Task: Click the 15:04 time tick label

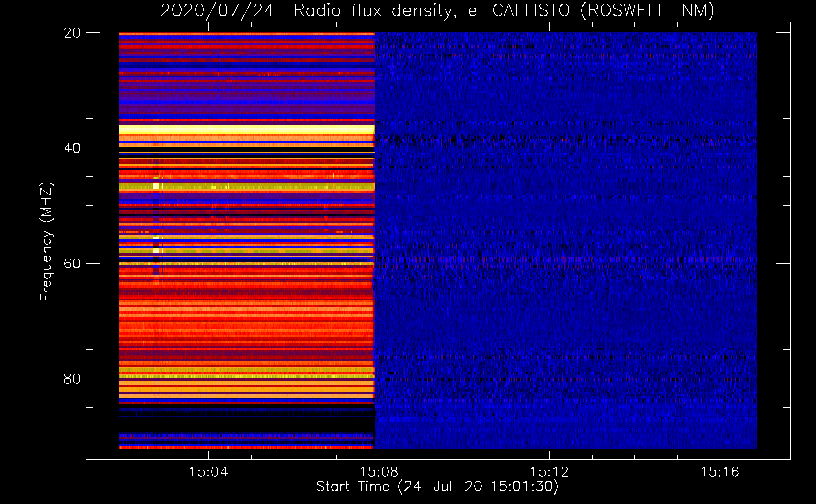Action: (208, 472)
